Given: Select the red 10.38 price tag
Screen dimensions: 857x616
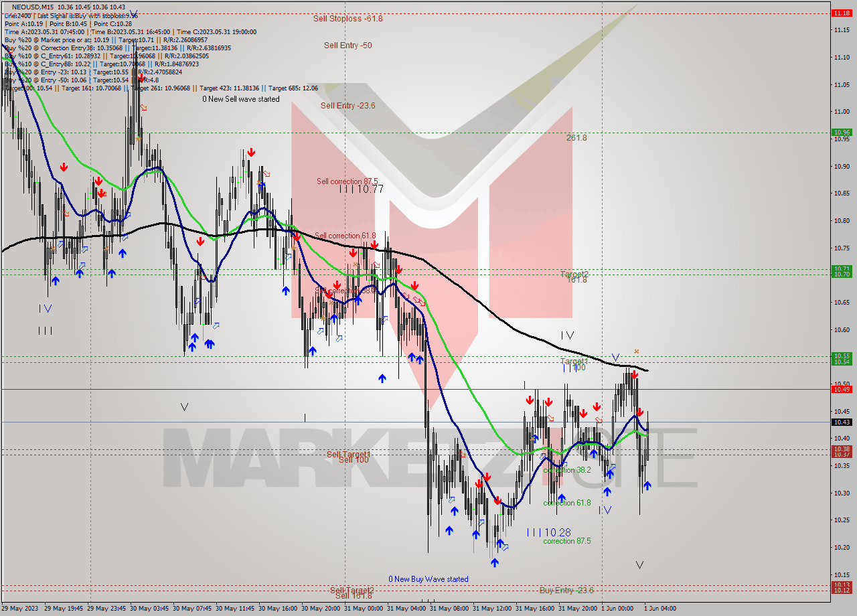Looking at the screenshot, I should coord(841,449).
